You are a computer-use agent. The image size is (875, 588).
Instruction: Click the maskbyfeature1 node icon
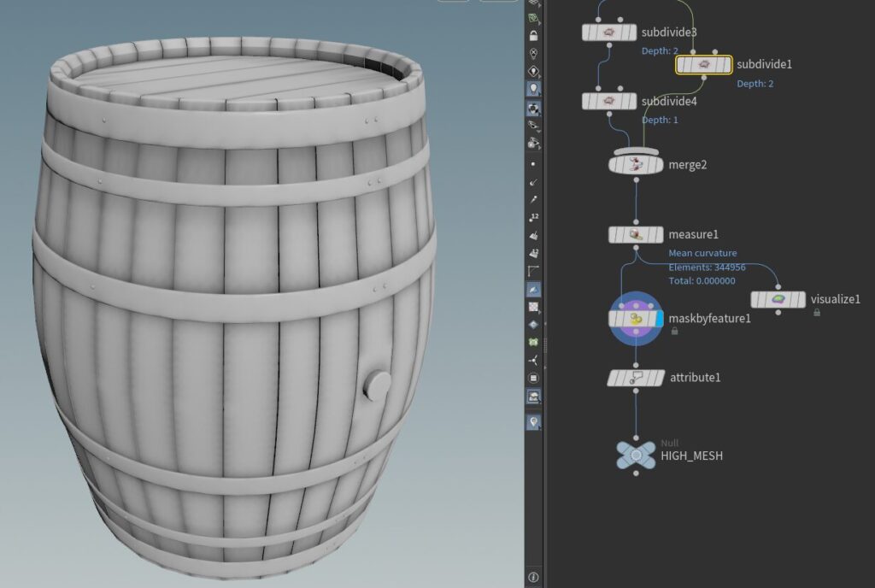click(x=635, y=319)
